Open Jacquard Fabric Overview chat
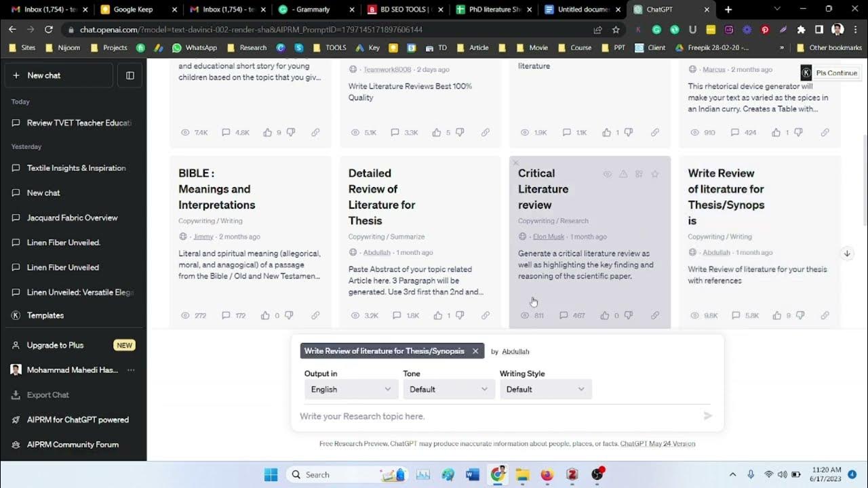 (x=73, y=218)
